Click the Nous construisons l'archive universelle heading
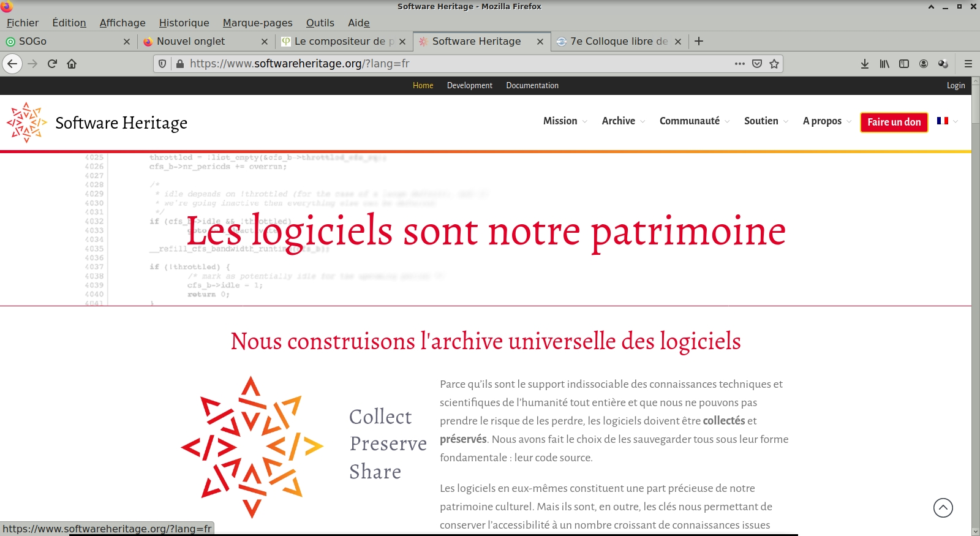The width and height of the screenshot is (980, 536). pos(486,341)
